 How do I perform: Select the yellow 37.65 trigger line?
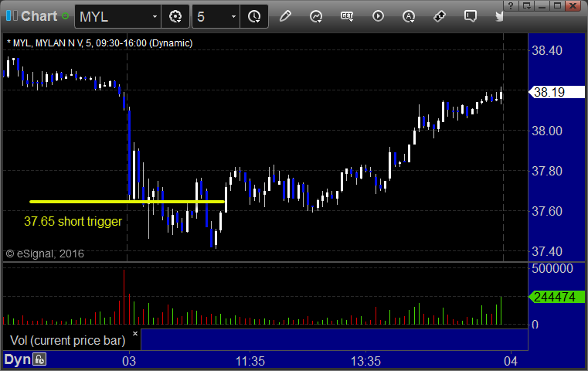coord(127,202)
